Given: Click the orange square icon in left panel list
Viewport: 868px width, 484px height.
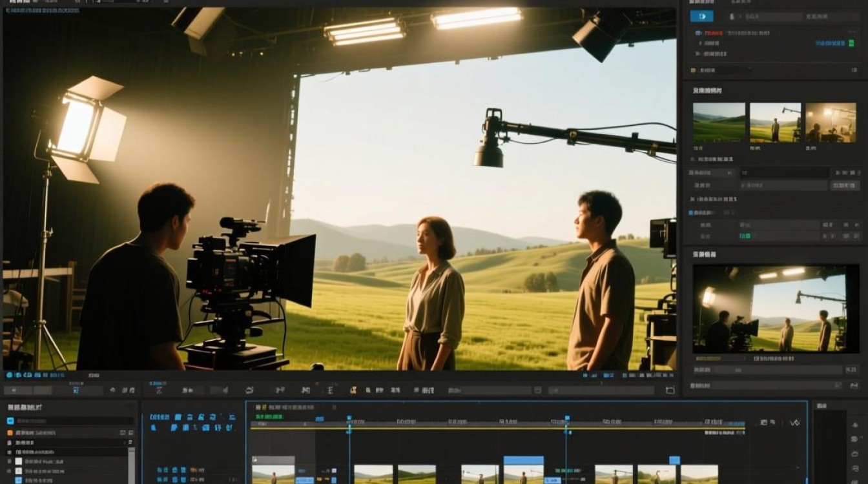Looking at the screenshot, I should click(x=10, y=432).
